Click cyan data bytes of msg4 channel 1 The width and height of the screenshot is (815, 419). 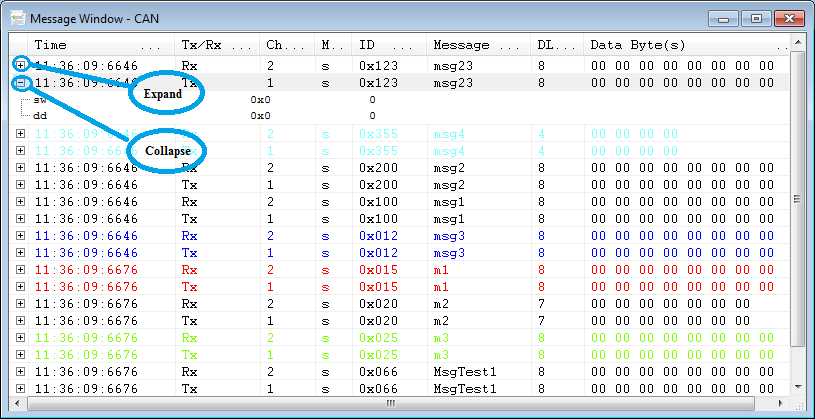point(634,151)
